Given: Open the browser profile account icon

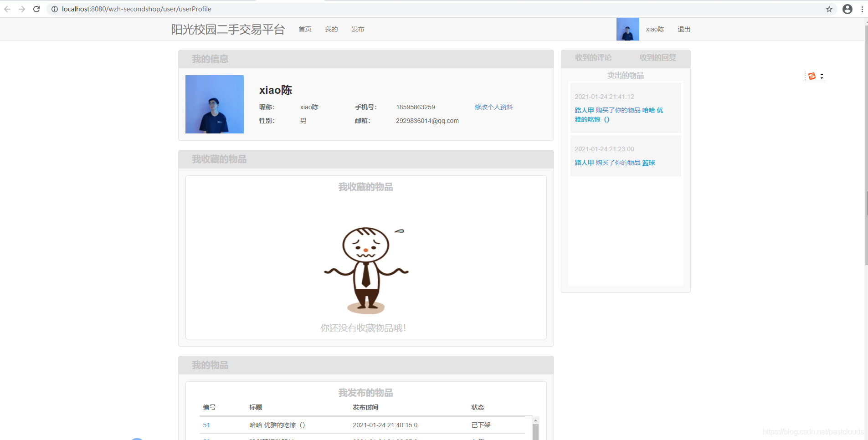Looking at the screenshot, I should tap(847, 9).
